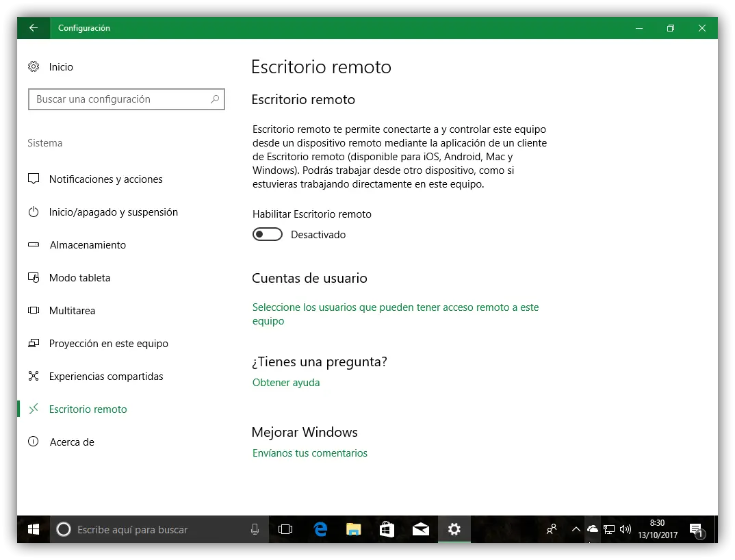Click the Multitarea icon
Viewport: 735px width, 560px height.
pos(34,310)
